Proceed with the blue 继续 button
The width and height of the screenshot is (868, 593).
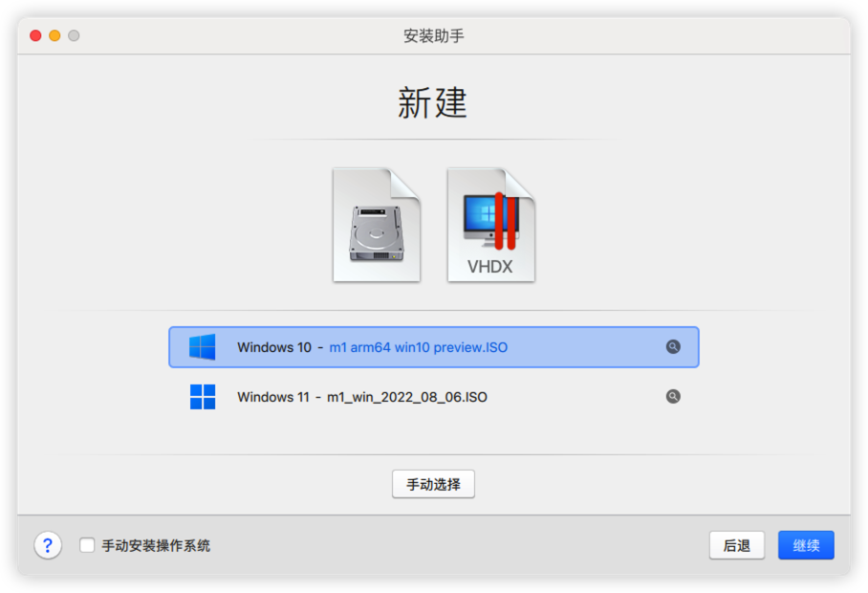pyautogui.click(x=806, y=545)
